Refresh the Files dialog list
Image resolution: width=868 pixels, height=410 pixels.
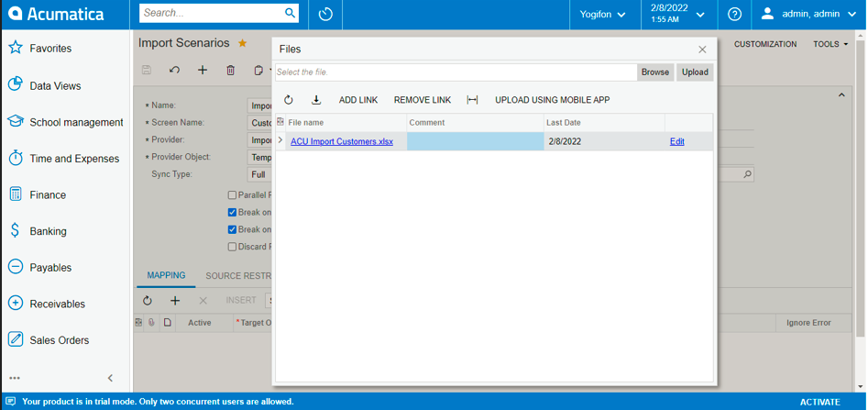pyautogui.click(x=289, y=100)
